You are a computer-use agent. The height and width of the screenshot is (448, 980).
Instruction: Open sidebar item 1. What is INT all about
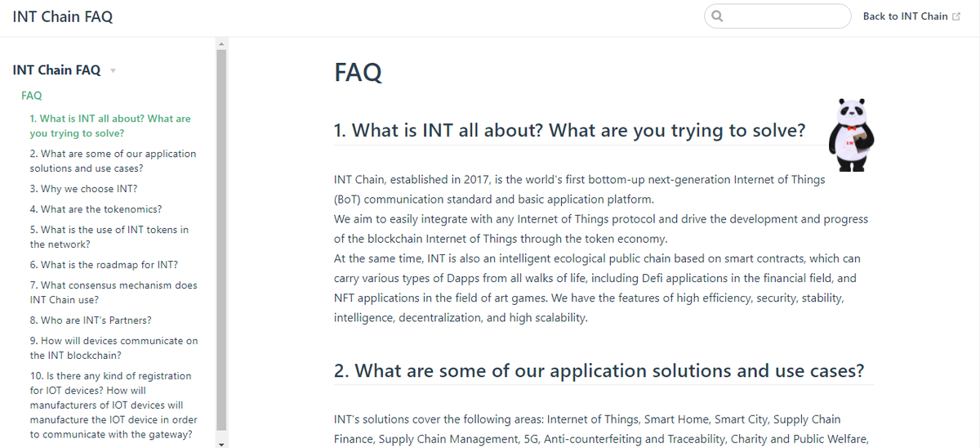click(110, 126)
